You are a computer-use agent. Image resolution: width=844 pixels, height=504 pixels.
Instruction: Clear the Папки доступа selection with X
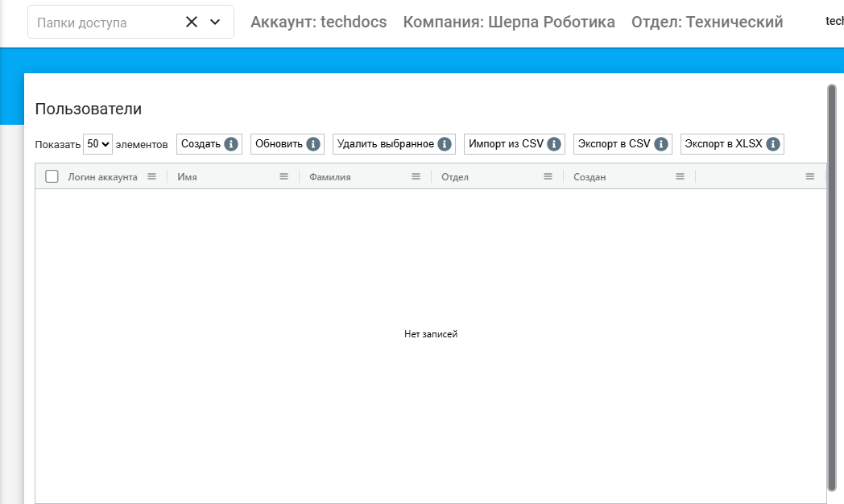coord(192,23)
